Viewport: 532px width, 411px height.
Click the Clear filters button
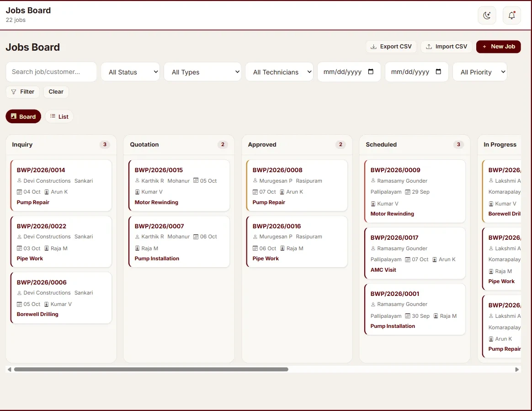tap(56, 91)
